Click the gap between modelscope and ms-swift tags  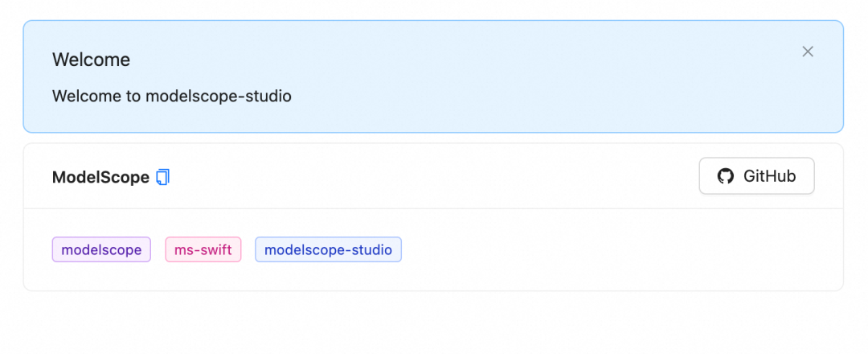(x=158, y=250)
